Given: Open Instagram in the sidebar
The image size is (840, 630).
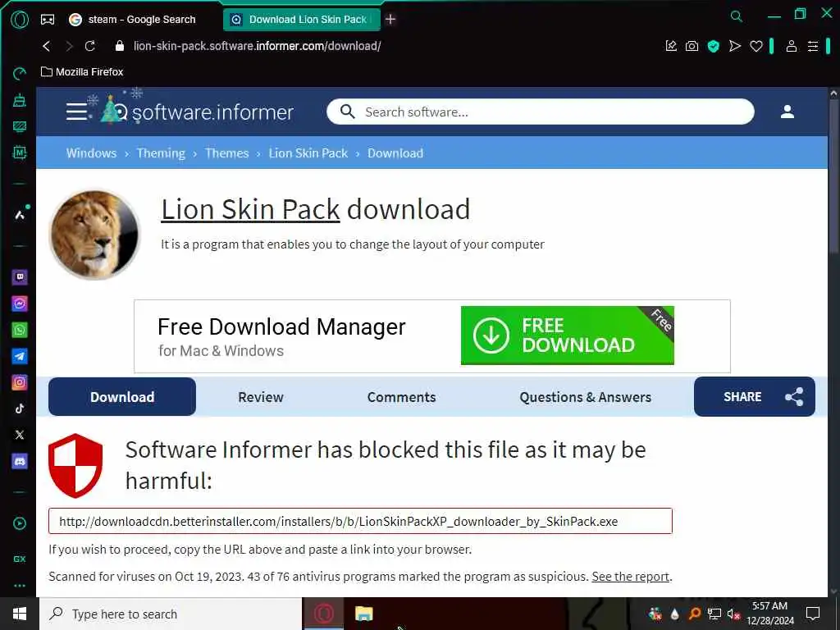Looking at the screenshot, I should 20,382.
